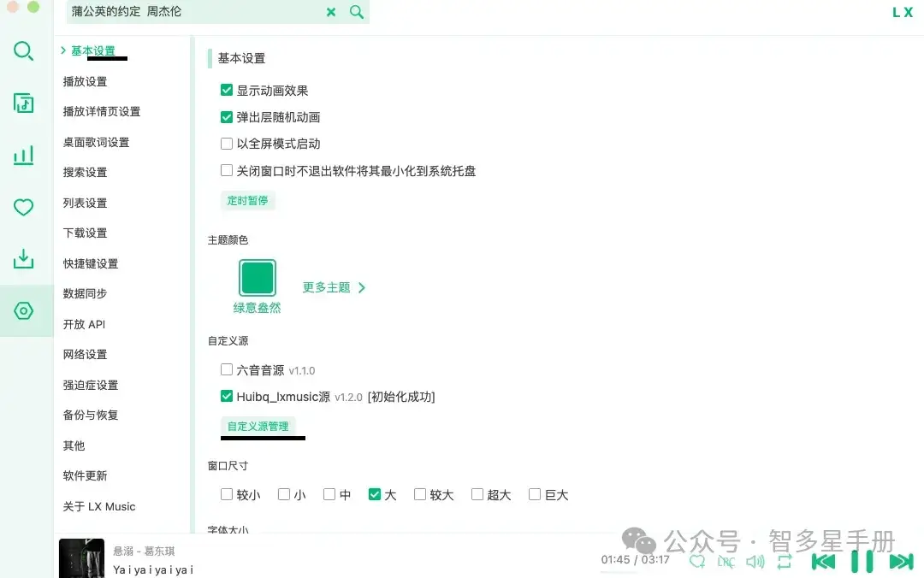Open the leaderboard chart icon
The width and height of the screenshot is (924, 578).
point(24,155)
